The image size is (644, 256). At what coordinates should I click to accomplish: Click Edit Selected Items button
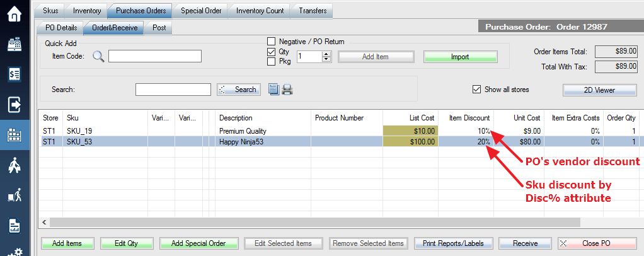click(283, 243)
